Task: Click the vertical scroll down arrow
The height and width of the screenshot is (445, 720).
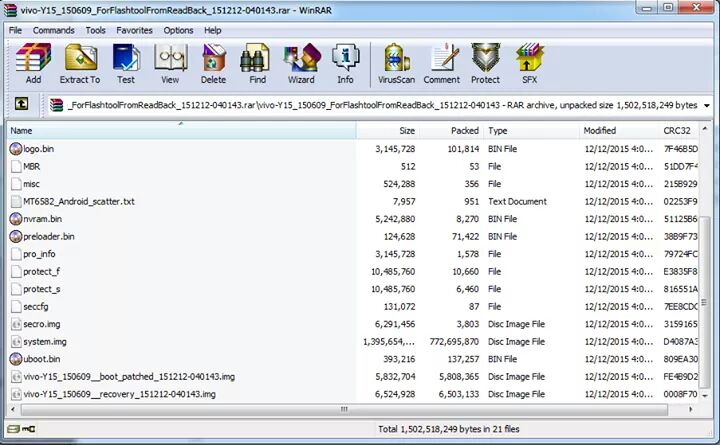Action: tap(705, 395)
